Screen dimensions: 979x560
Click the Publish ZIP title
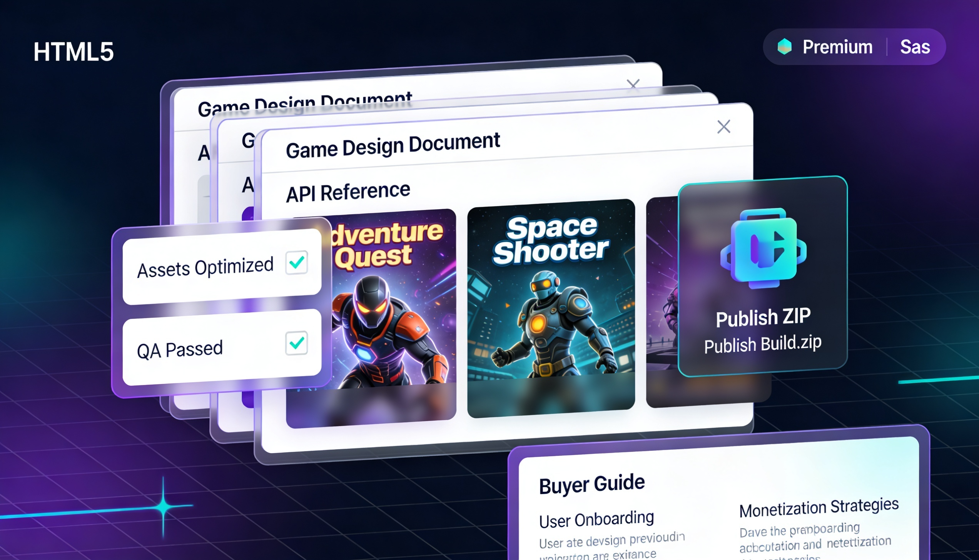pyautogui.click(x=763, y=318)
